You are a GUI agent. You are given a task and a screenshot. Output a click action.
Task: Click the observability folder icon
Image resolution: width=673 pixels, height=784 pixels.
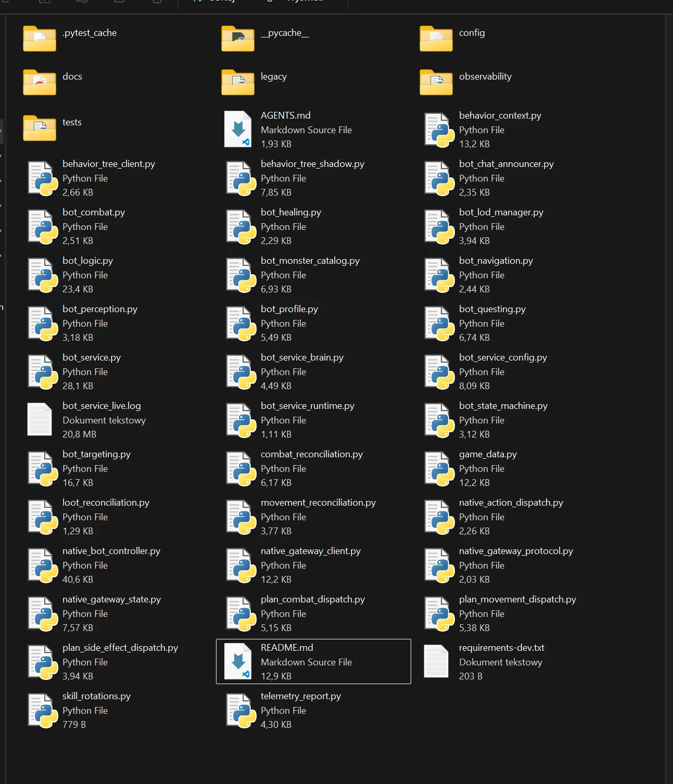pyautogui.click(x=436, y=82)
